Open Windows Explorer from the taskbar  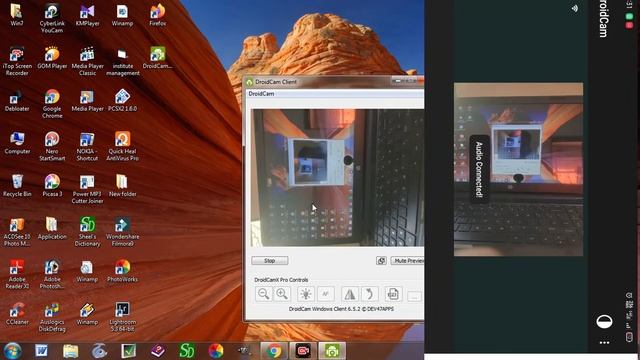pyautogui.click(x=71, y=351)
